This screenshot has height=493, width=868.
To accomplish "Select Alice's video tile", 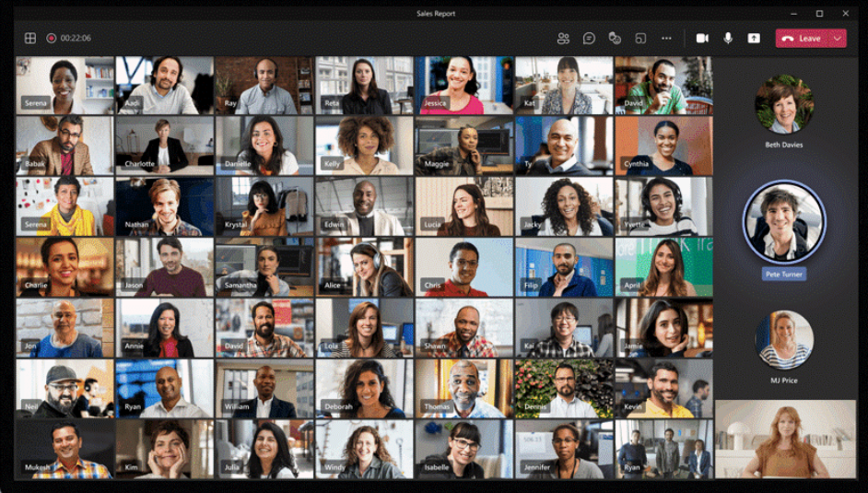I will pos(364,267).
